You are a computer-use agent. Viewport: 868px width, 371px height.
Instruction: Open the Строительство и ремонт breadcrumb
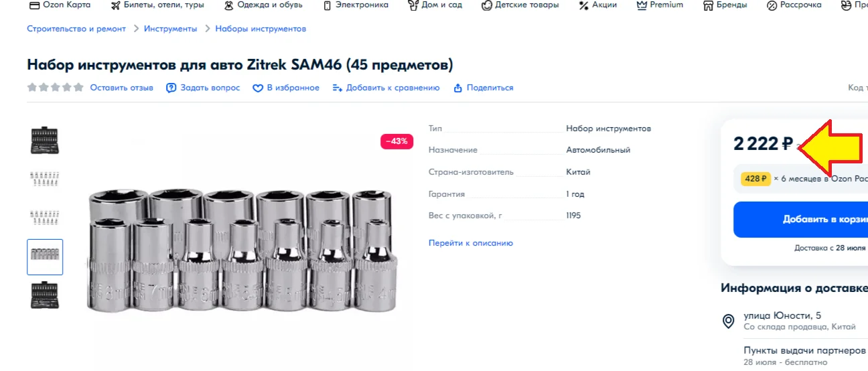pyautogui.click(x=76, y=29)
